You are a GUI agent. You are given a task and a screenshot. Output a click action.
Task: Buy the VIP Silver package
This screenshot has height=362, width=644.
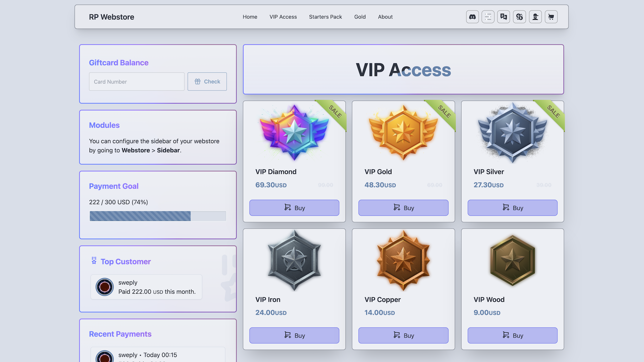click(x=512, y=208)
